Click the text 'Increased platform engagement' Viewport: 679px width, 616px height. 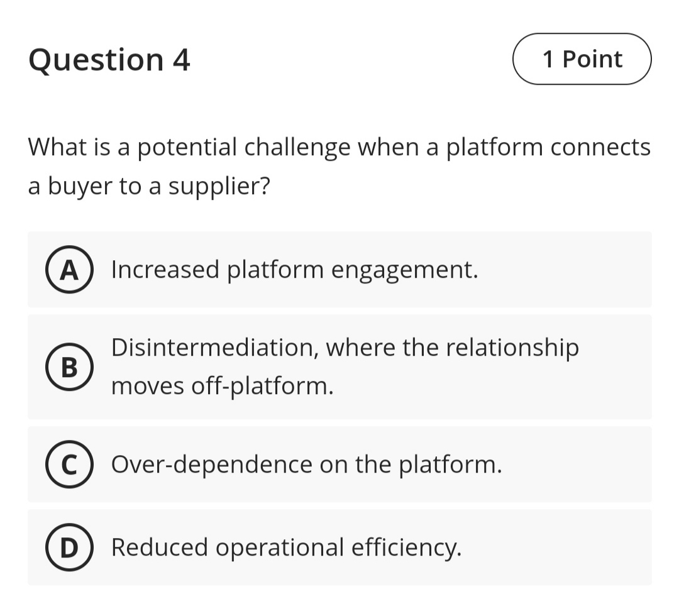click(x=295, y=269)
